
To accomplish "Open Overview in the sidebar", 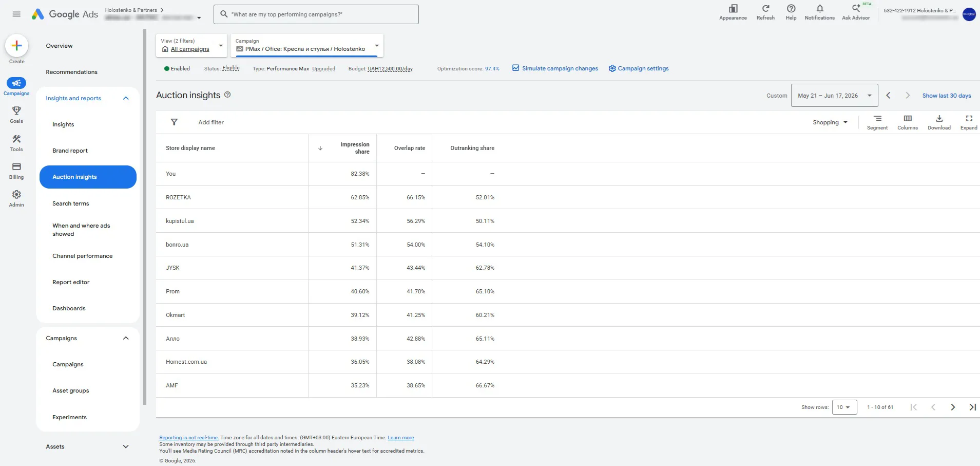I will click(59, 46).
